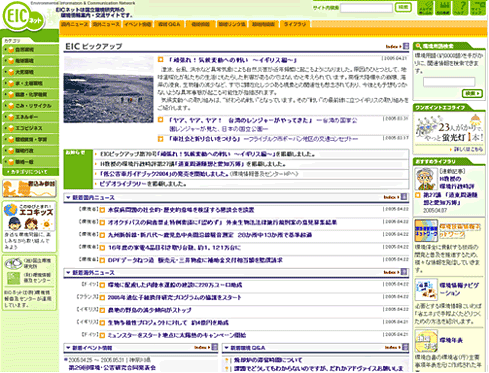Viewport: 489px width, 373px height.
Task: Open the 海外ニュース tab
Action: (x=106, y=24)
